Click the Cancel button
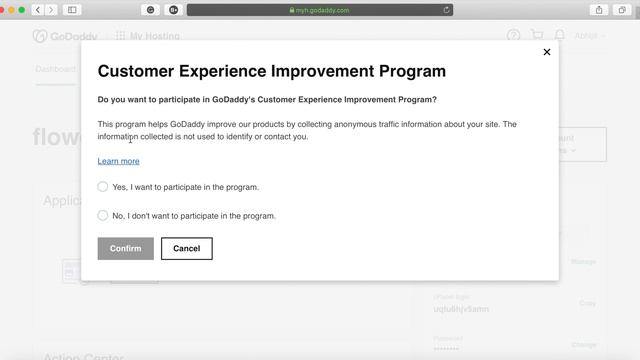Screen dimensions: 640x360 click(x=187, y=248)
